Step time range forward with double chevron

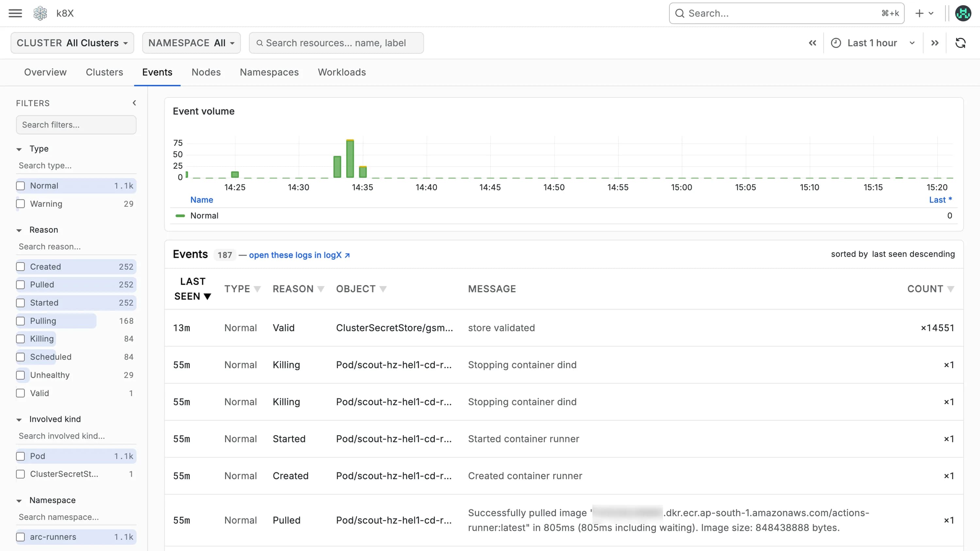click(x=935, y=43)
